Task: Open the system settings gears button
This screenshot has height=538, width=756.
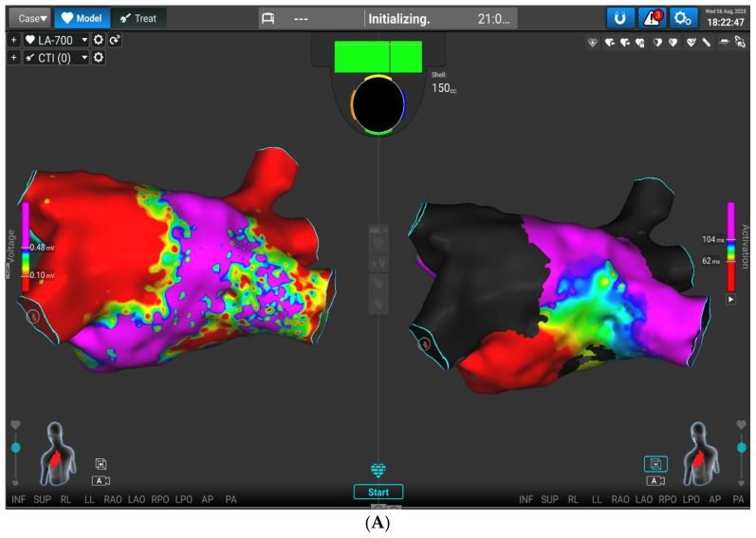Action: pos(683,18)
